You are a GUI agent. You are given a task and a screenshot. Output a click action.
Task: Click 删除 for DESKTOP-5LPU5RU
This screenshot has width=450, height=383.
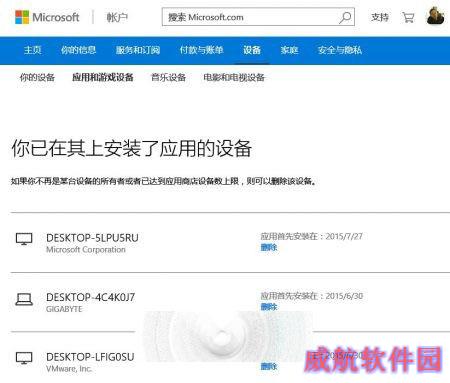click(269, 247)
